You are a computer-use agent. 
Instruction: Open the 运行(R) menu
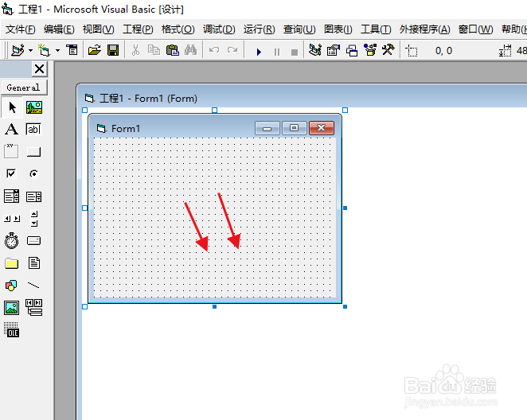click(260, 29)
